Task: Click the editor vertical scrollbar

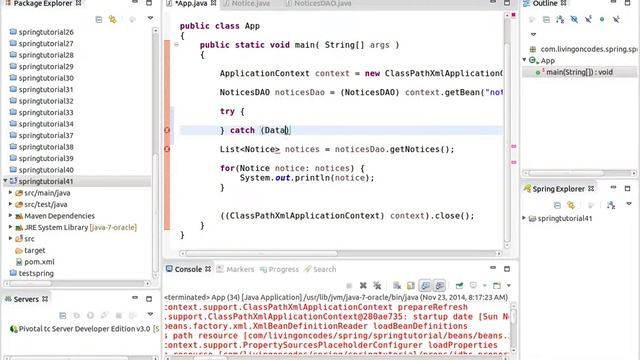Action: [x=507, y=129]
